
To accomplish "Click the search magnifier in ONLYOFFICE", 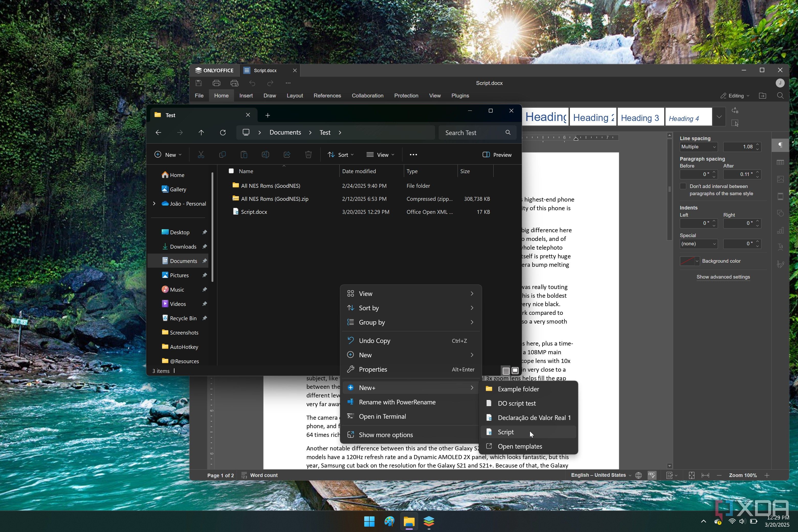I will [x=780, y=96].
